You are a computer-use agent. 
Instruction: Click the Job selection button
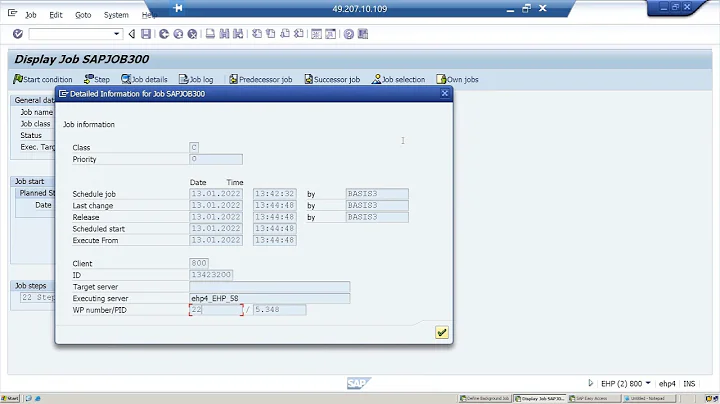coord(398,79)
